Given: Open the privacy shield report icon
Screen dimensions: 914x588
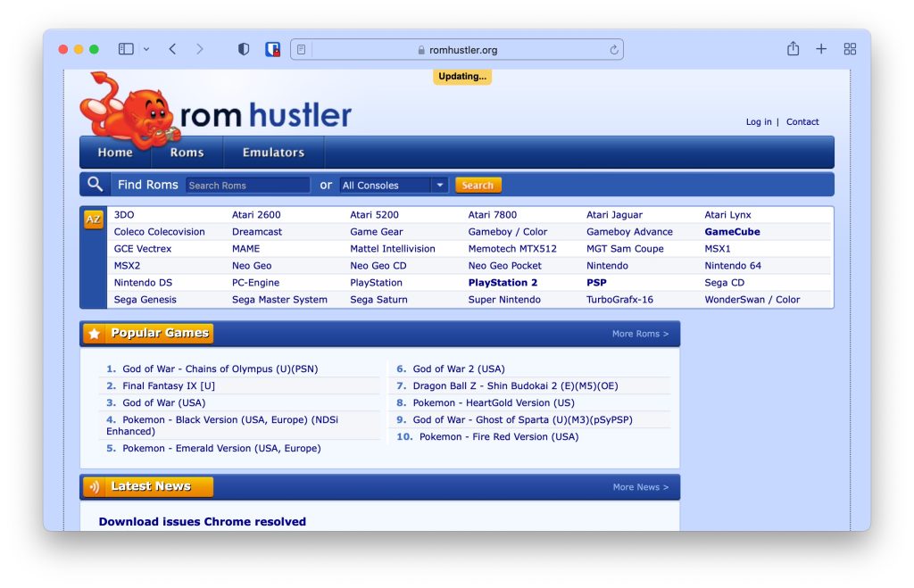Looking at the screenshot, I should tap(244, 49).
